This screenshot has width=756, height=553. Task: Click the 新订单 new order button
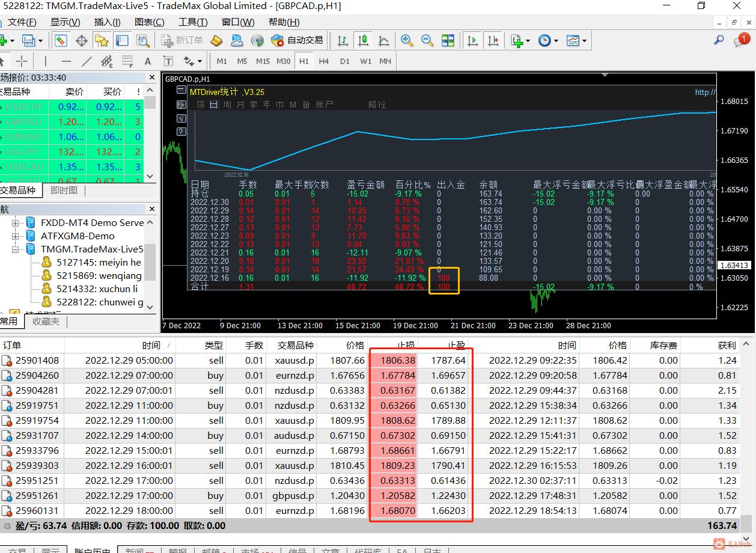pyautogui.click(x=183, y=41)
